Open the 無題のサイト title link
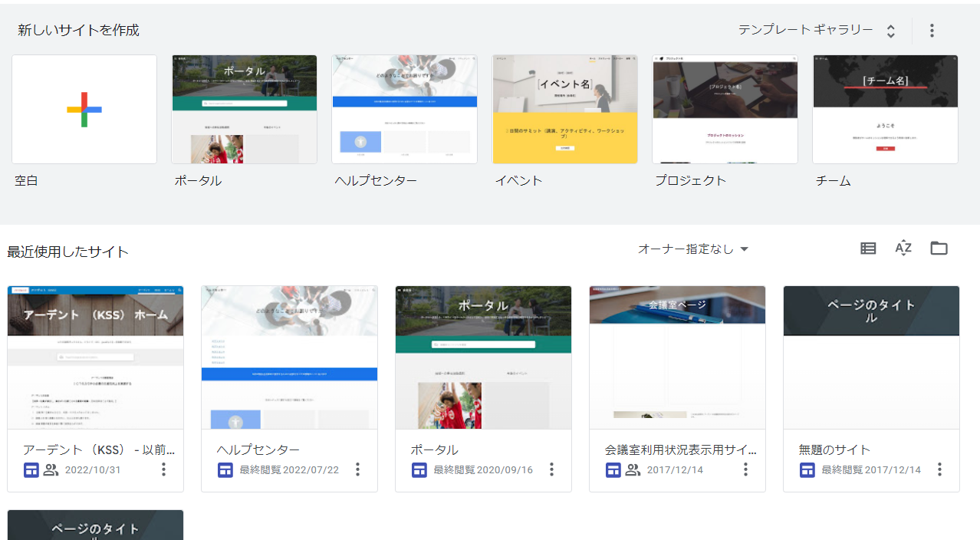980x540 pixels. coord(834,450)
